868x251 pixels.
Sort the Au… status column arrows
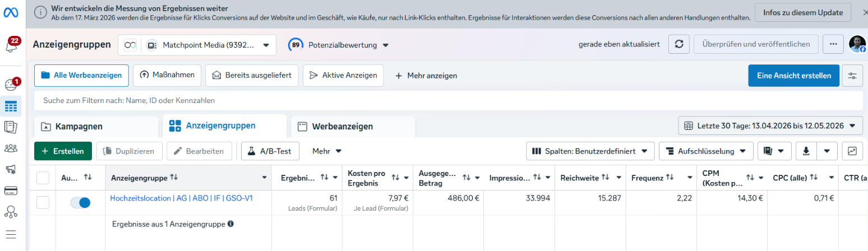[x=87, y=177]
